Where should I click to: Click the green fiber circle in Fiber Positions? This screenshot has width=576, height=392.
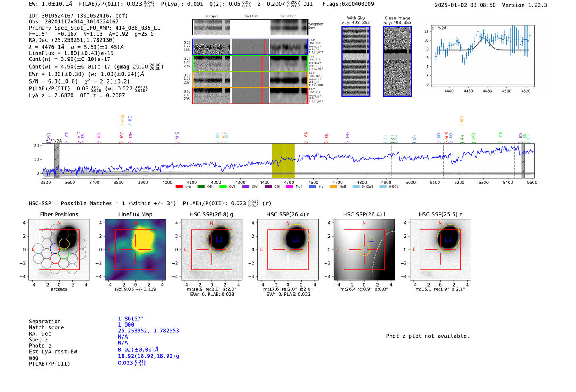pos(63,254)
